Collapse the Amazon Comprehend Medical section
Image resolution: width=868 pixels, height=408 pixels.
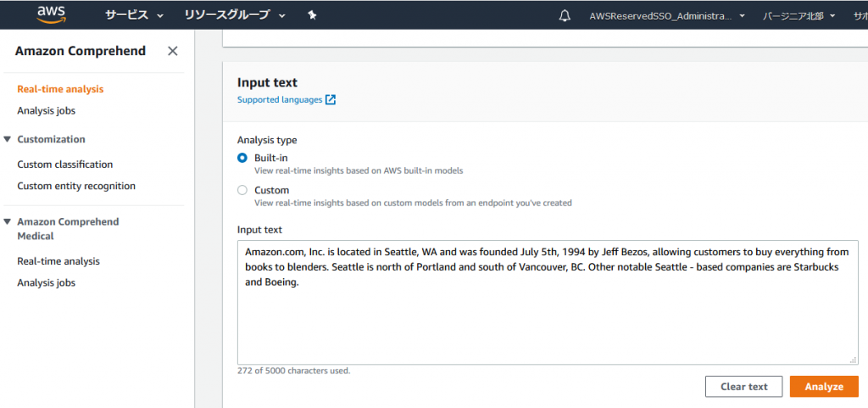8,222
